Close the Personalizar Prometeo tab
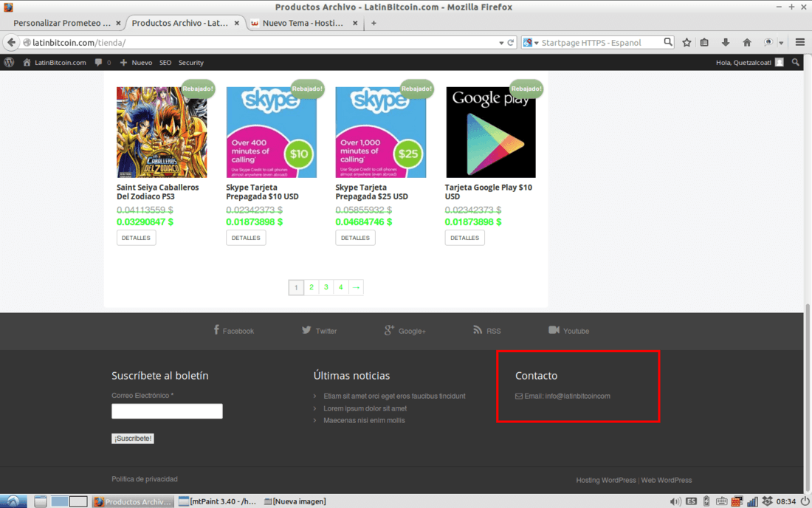Viewport: 812px width, 508px height. [118, 24]
